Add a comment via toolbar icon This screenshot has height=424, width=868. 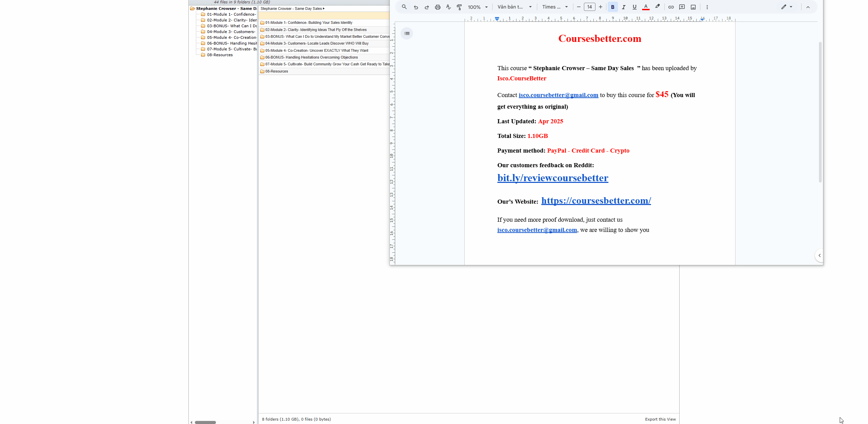coord(682,7)
